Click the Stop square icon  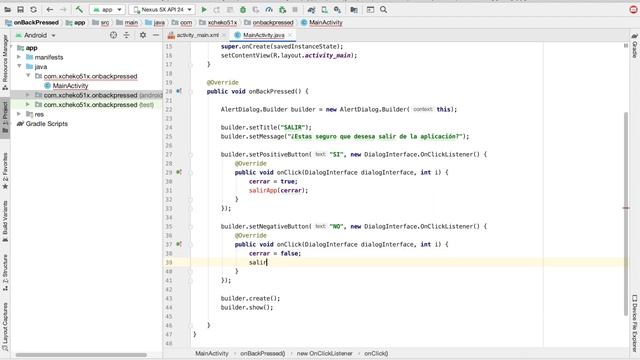click(295, 9)
